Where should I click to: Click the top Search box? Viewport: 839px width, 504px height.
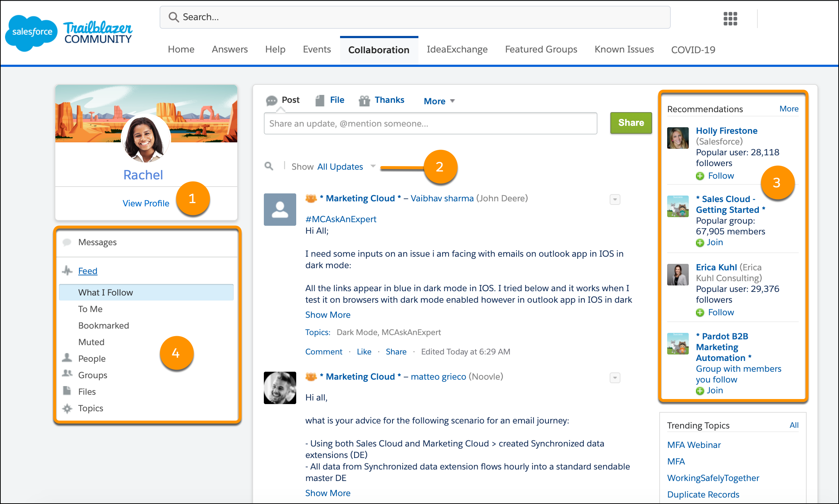[415, 17]
